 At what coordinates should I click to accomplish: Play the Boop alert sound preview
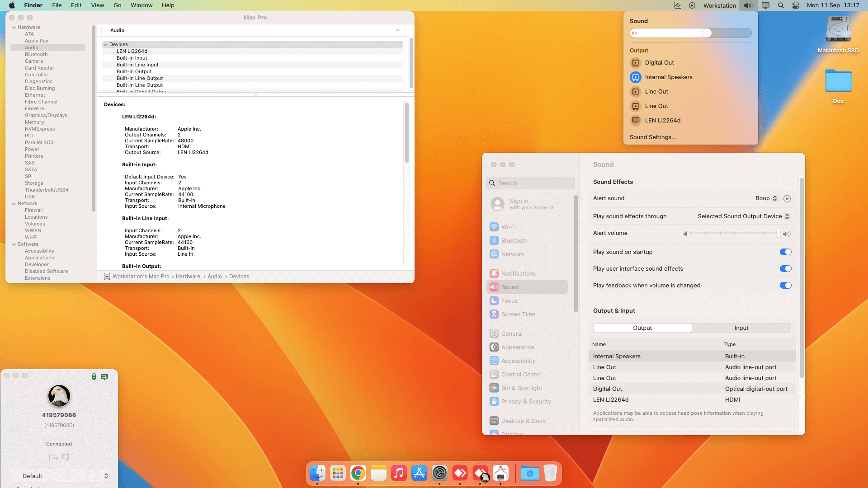[787, 199]
